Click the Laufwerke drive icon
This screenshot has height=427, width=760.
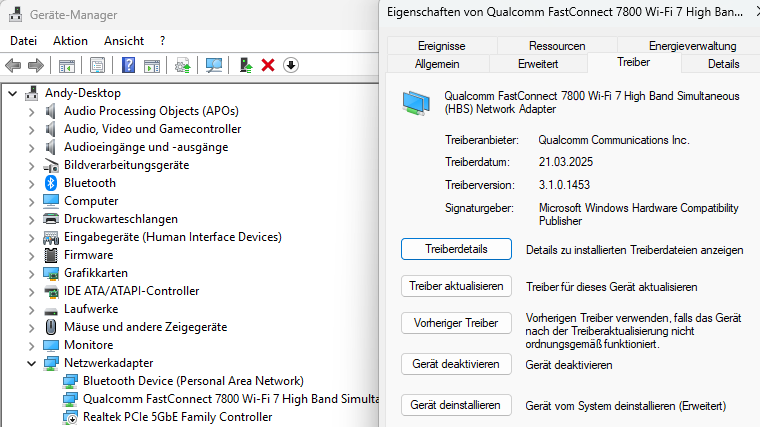pos(51,310)
